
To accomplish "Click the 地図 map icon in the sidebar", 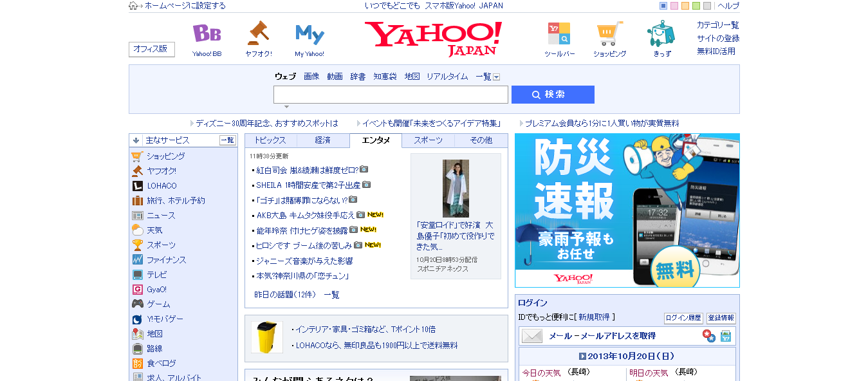I will point(137,334).
